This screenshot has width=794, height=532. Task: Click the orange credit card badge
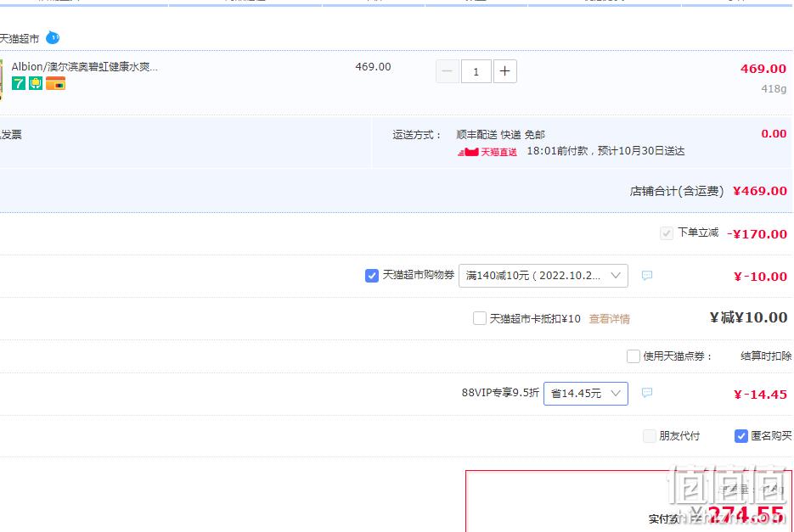[56, 83]
